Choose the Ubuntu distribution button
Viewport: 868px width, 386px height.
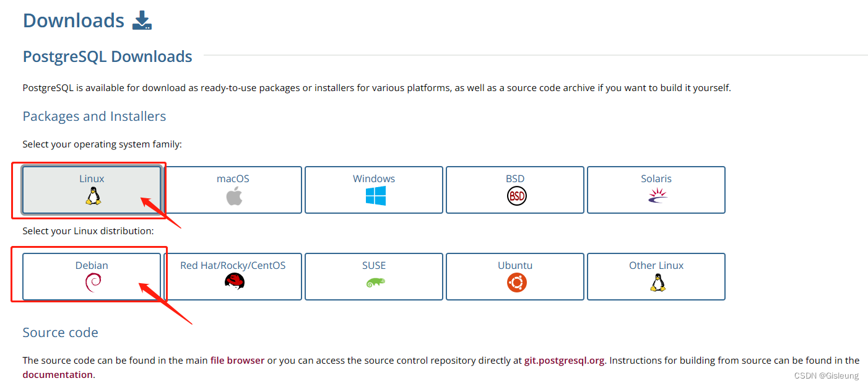pyautogui.click(x=515, y=276)
